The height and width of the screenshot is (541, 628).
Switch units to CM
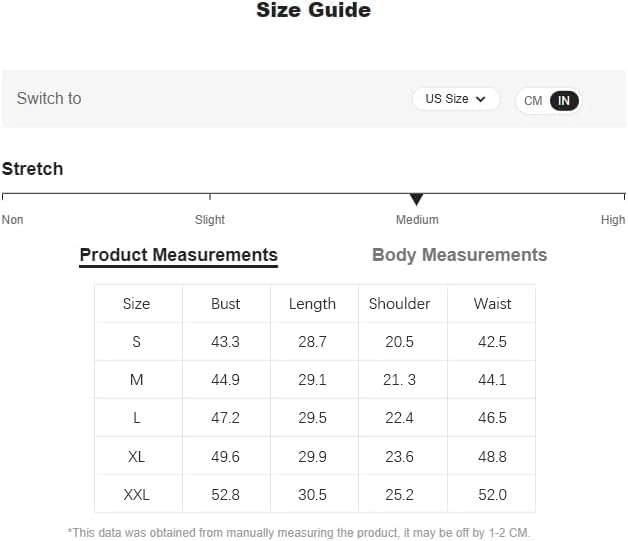point(533,101)
